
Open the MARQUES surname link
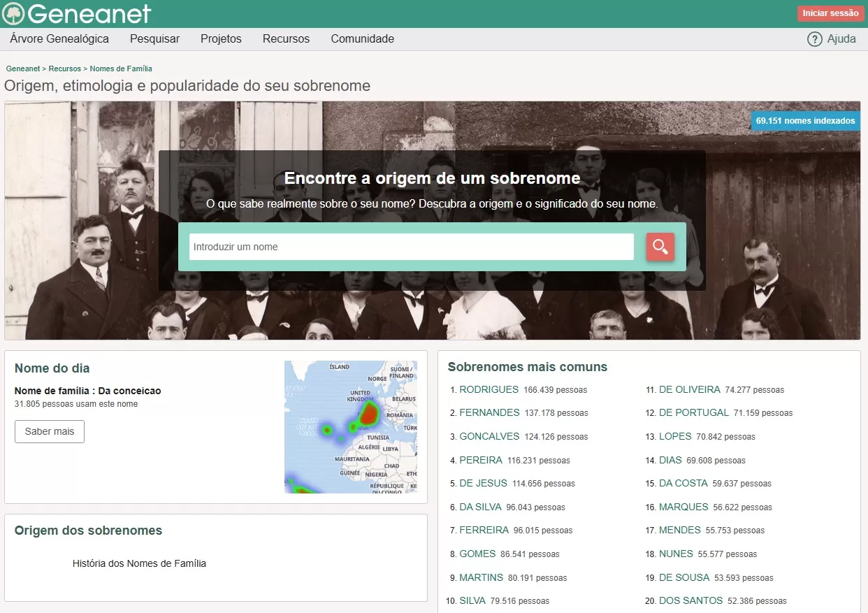[x=683, y=507]
